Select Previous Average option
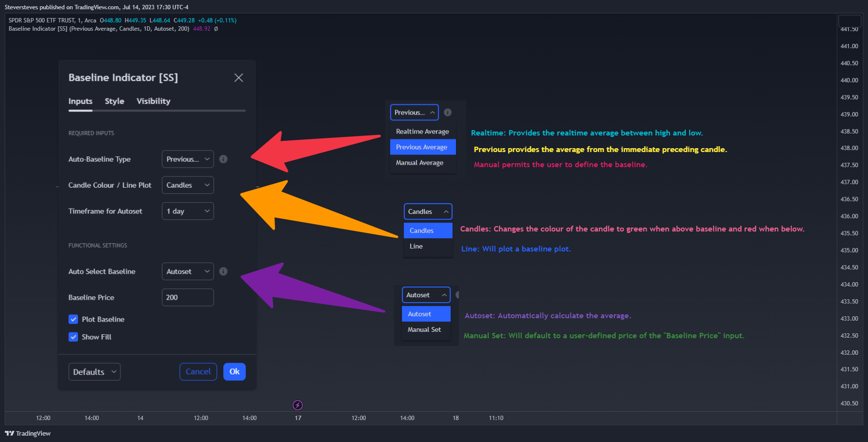868x442 pixels. [x=423, y=147]
